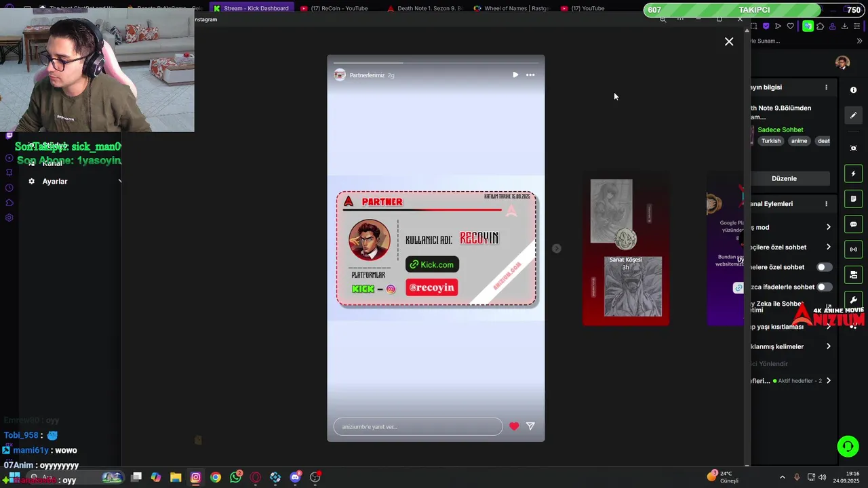Like the story with the heart icon
This screenshot has height=488, width=868.
514,426
